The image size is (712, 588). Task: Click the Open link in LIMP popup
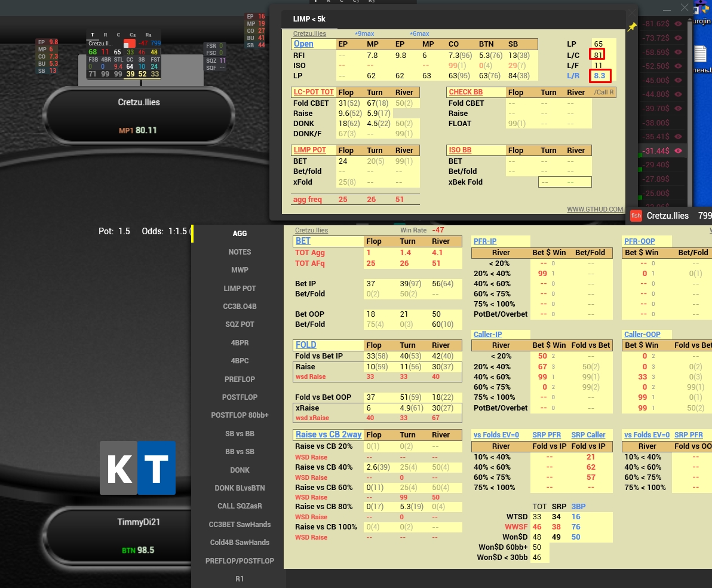[x=303, y=44]
